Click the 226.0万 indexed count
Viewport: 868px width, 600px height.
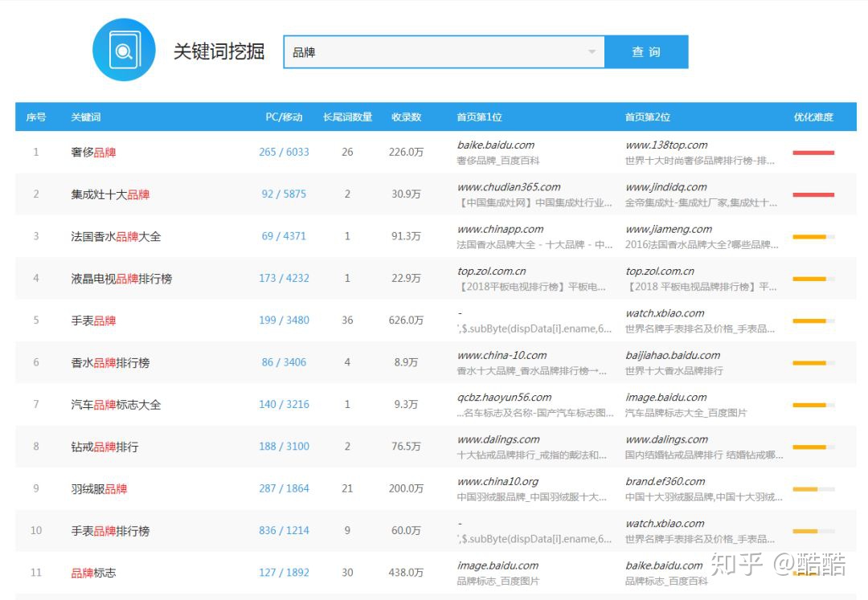point(407,152)
